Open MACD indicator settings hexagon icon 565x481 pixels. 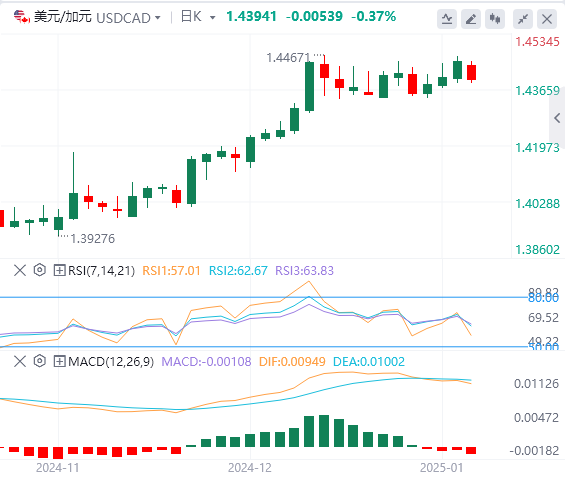point(40,361)
